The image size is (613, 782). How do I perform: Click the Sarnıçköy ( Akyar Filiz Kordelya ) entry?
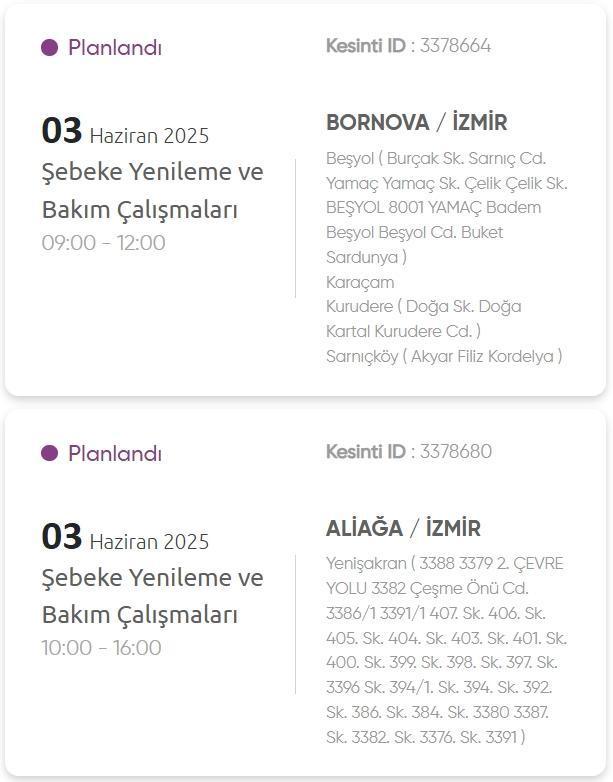coord(444,357)
